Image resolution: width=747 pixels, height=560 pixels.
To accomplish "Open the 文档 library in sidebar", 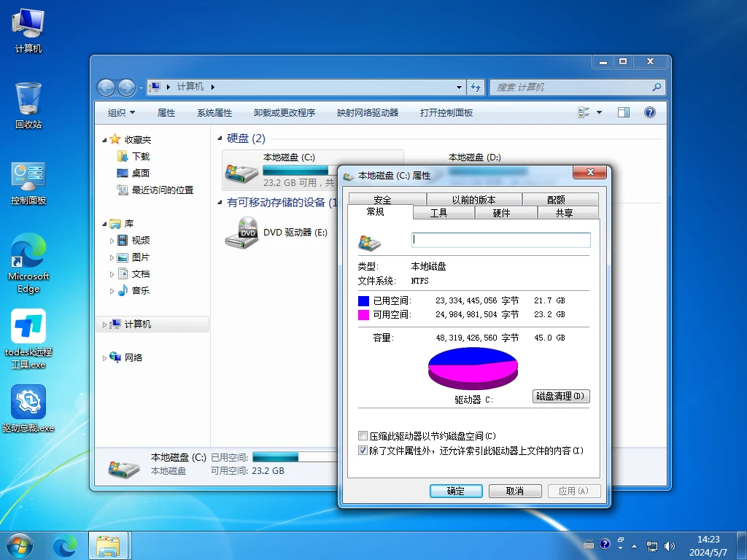I will pyautogui.click(x=141, y=274).
